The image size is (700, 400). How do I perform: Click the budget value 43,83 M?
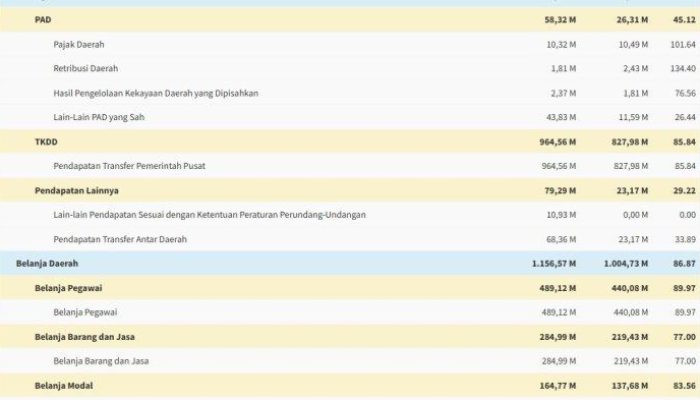tap(561, 117)
